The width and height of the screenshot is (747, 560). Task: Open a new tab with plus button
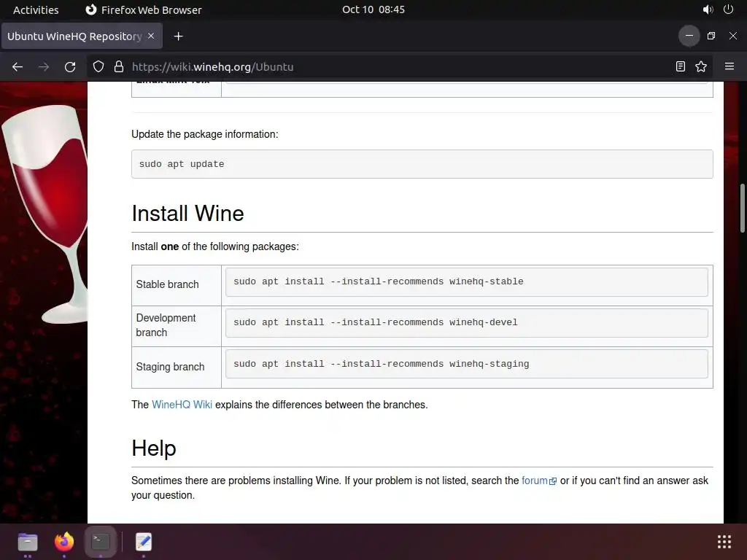tap(178, 36)
